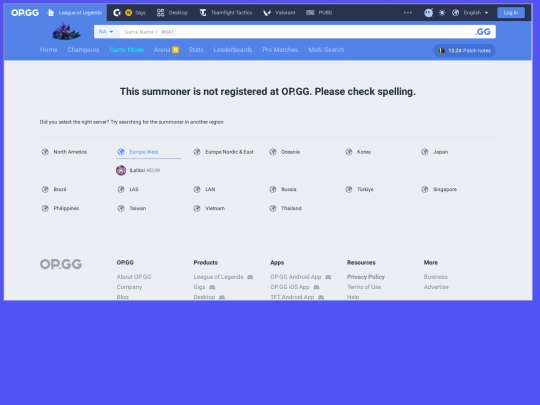
Task: Open the Leaderboards tab
Action: pyautogui.click(x=233, y=50)
